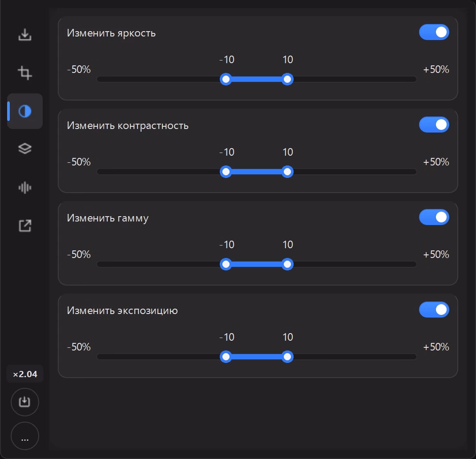
Task: Toggle off Изменить контрастность switch
Action: pos(434,125)
